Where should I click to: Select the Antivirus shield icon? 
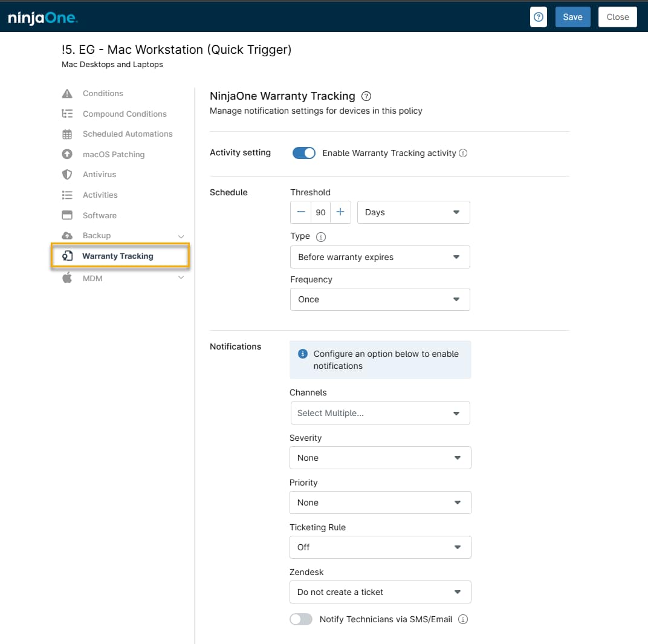(67, 174)
